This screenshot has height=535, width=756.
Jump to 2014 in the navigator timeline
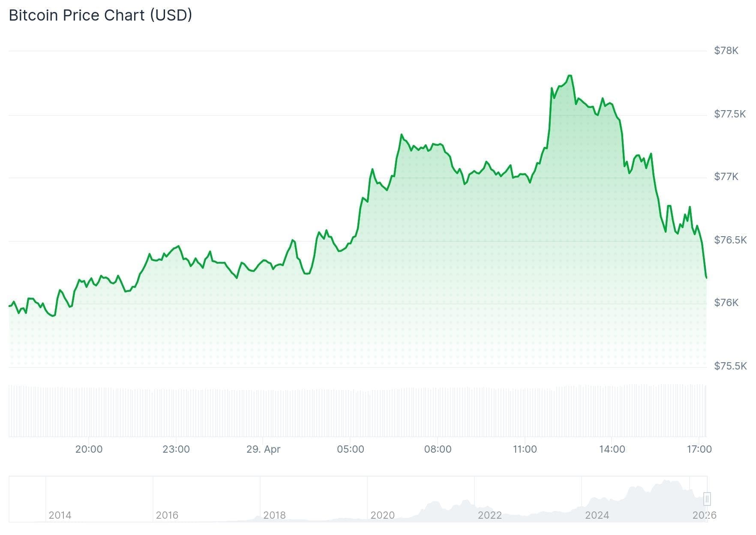[x=60, y=515]
